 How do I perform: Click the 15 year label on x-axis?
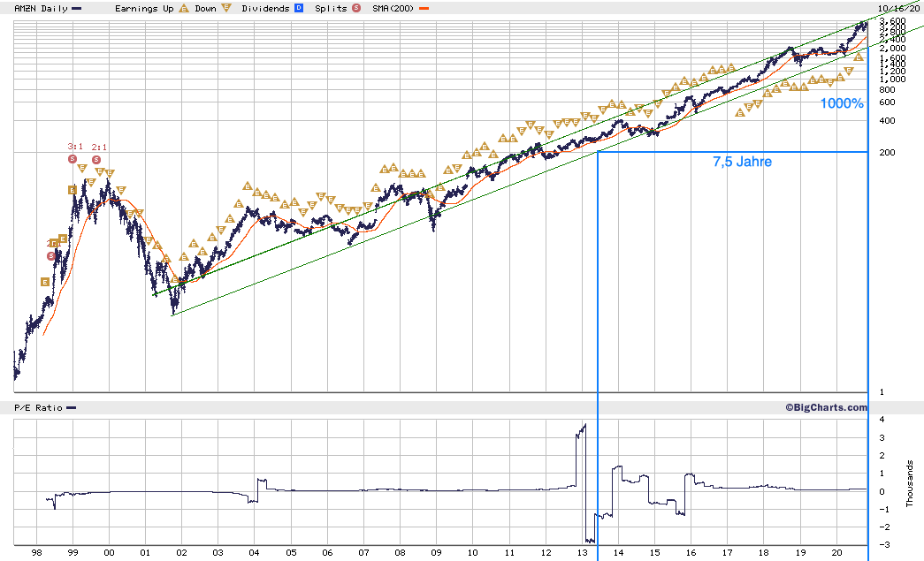(x=654, y=553)
